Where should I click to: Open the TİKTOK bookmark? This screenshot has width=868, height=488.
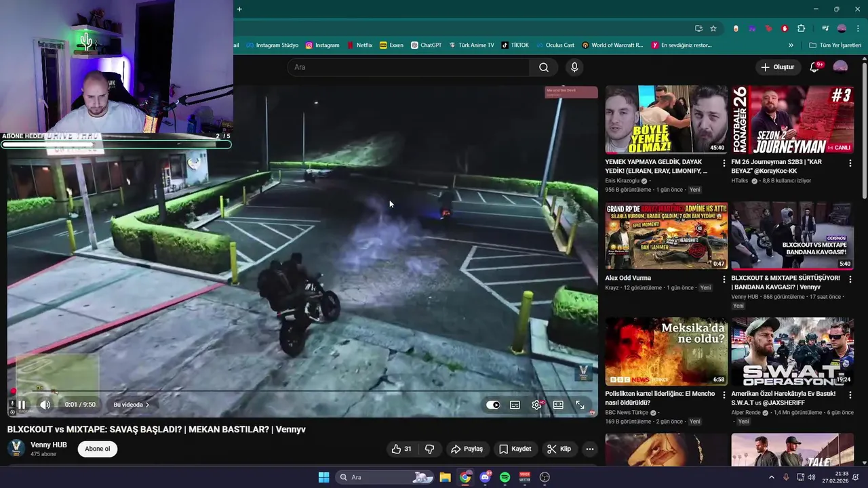pos(515,45)
